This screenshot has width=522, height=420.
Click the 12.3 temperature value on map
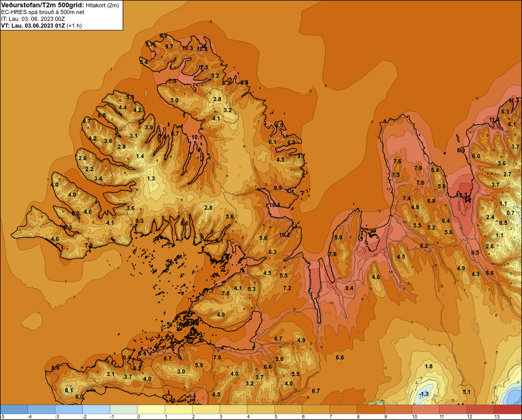point(462,195)
